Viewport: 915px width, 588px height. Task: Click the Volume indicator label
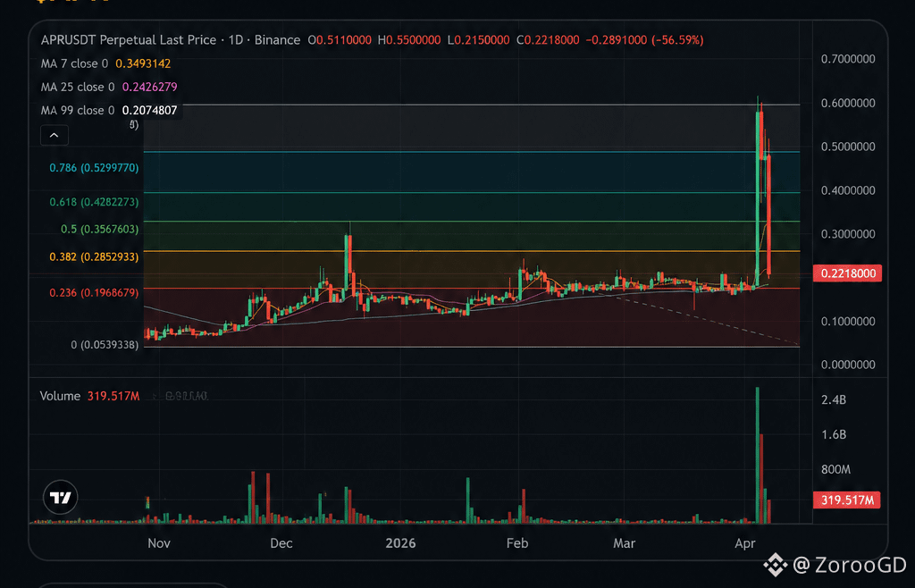pyautogui.click(x=60, y=396)
